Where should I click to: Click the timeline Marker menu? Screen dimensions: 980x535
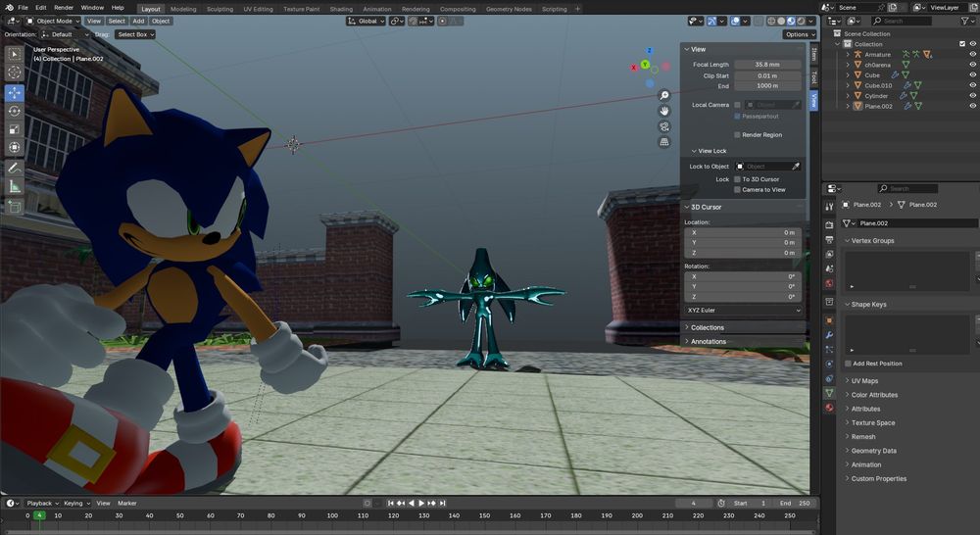126,503
